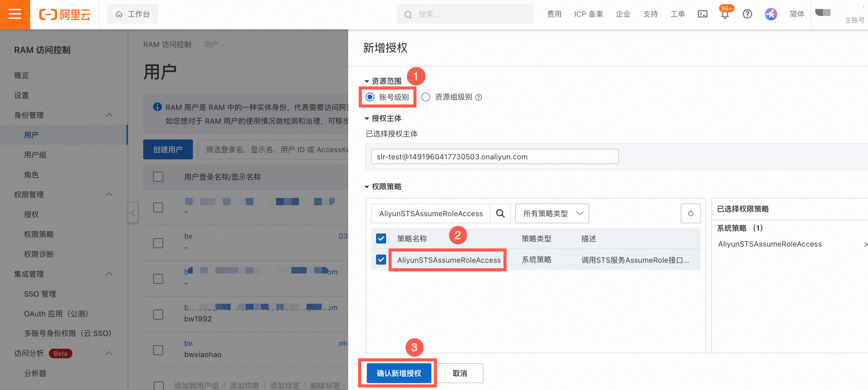Collapse the 资源范围 section

pos(367,82)
